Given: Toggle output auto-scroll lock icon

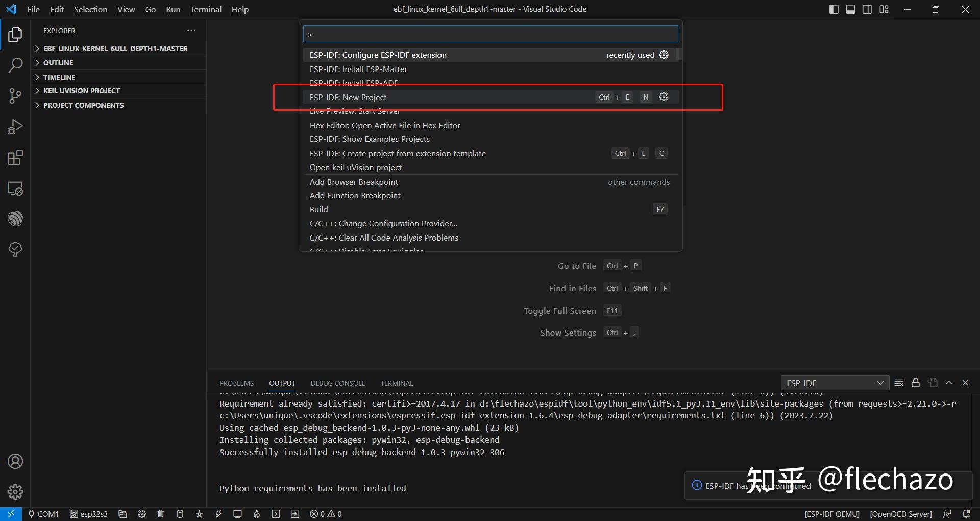Looking at the screenshot, I should (x=916, y=383).
